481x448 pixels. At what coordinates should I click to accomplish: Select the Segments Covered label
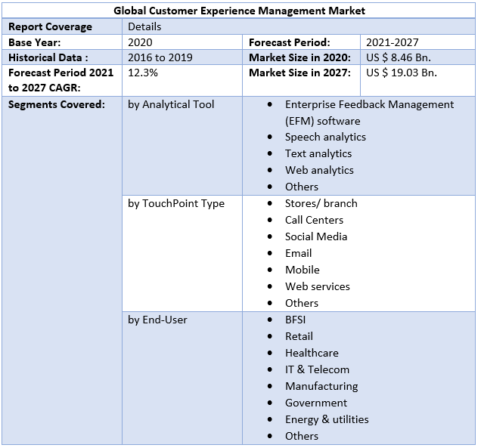click(x=57, y=104)
